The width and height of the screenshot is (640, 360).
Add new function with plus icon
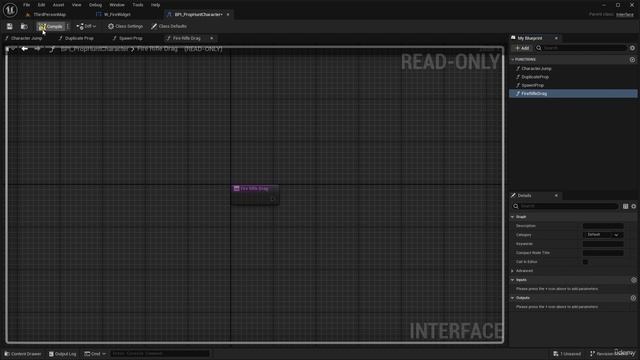coord(632,60)
